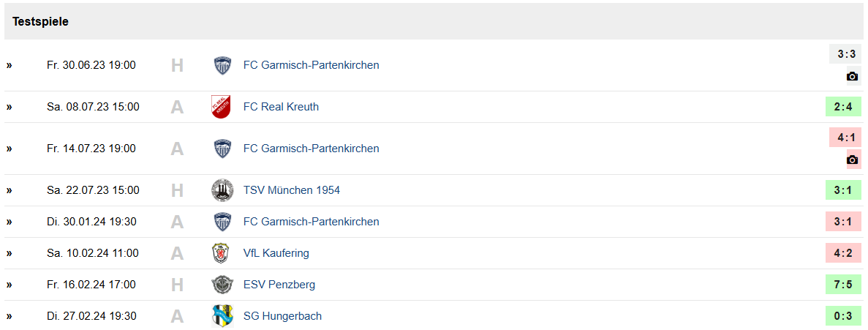Screen dimensions: 868x330
Task: Click the SG Hungerbach club crest
Action: pyautogui.click(x=222, y=316)
